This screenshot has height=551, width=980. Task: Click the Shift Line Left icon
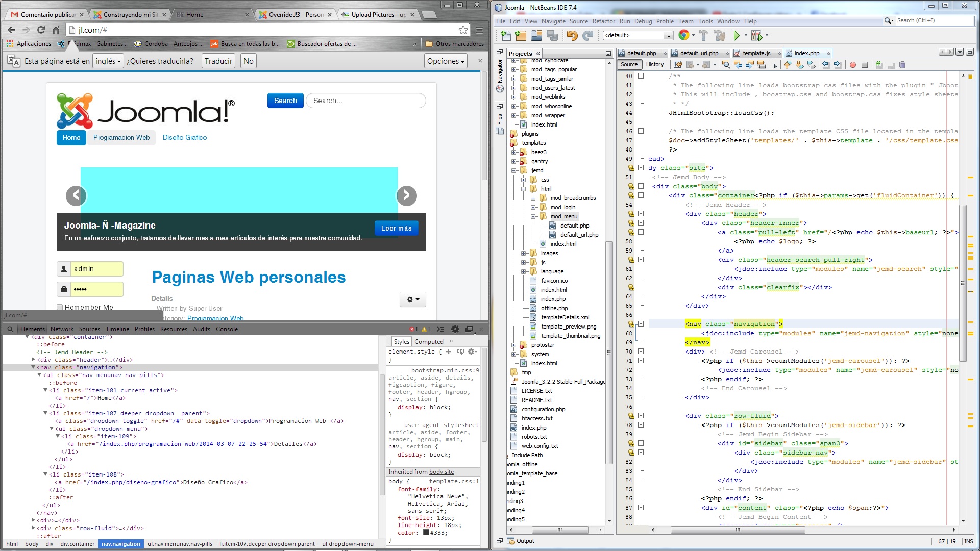tap(826, 65)
